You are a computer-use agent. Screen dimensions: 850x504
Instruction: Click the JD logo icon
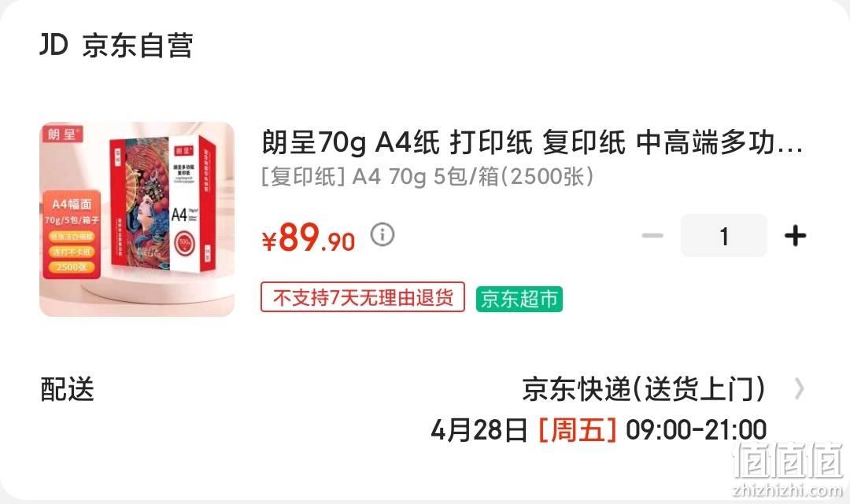point(54,44)
